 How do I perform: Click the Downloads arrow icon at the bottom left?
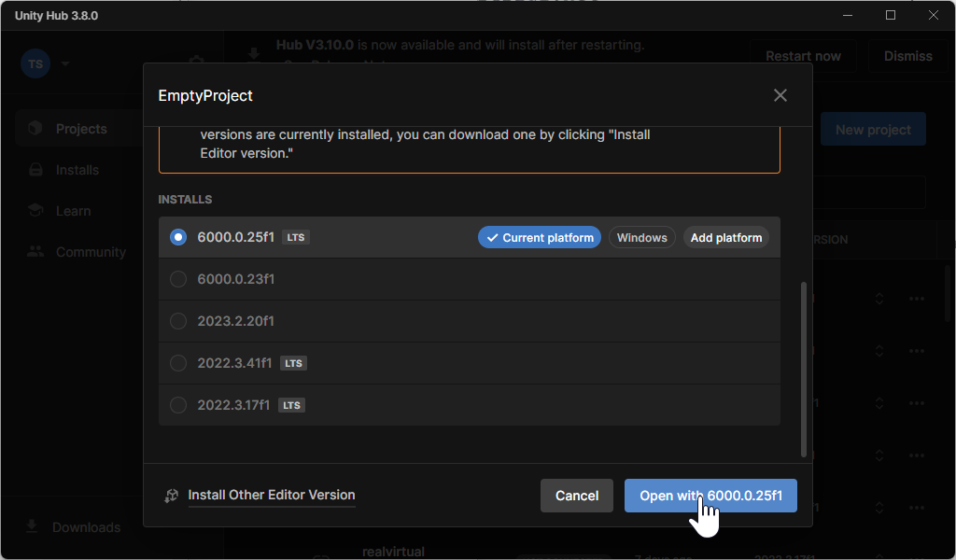[x=32, y=526]
